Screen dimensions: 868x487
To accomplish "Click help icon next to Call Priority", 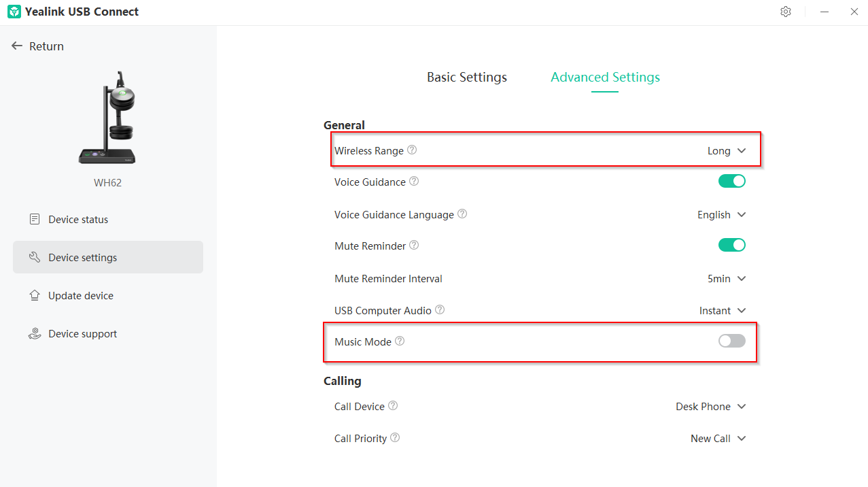I will pyautogui.click(x=395, y=438).
